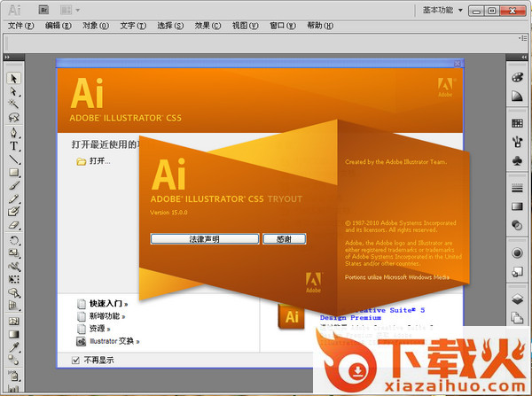Open the 编辑(E) menu
The image size is (532, 396).
pos(59,26)
